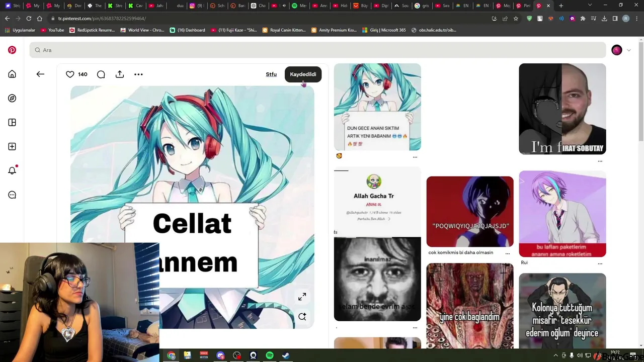Click the Pinterest logo in sidebar
This screenshot has height=362, width=644.
[x=12, y=50]
